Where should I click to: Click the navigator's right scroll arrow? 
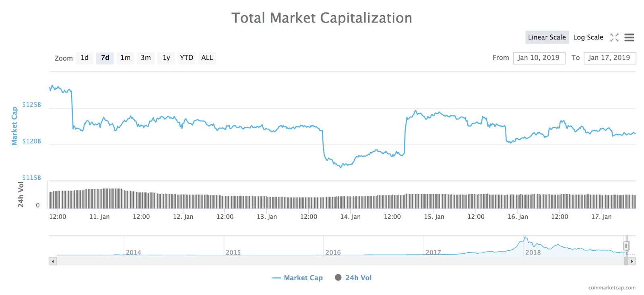point(632,261)
